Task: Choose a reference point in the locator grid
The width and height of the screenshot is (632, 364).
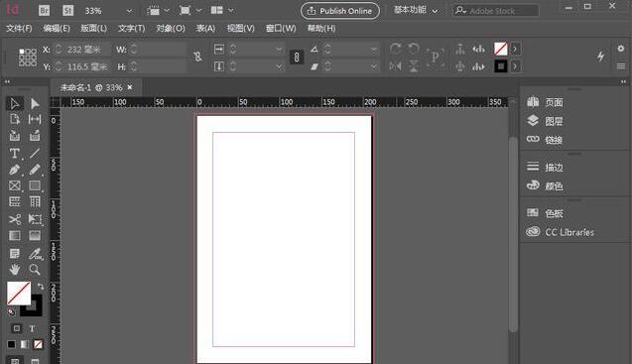Action: [x=28, y=58]
